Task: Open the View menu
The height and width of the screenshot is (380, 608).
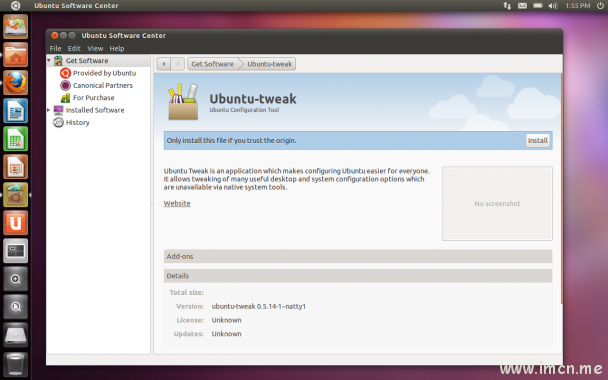Action: [95, 48]
